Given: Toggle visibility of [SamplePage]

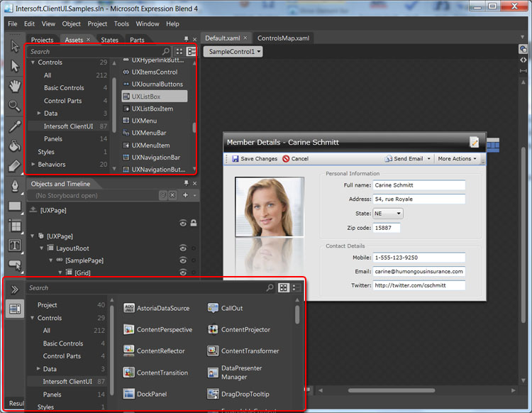Looking at the screenshot, I should (x=183, y=260).
